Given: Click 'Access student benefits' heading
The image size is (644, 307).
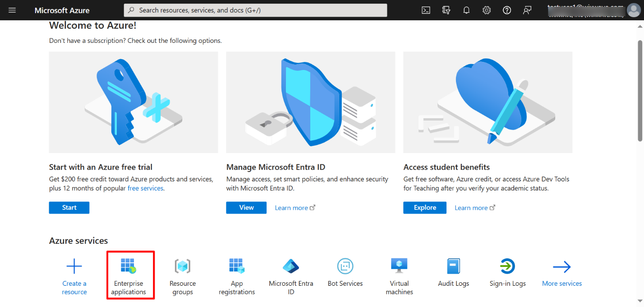Looking at the screenshot, I should 446,167.
